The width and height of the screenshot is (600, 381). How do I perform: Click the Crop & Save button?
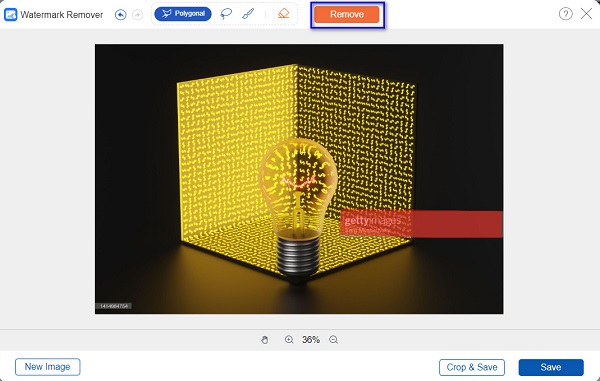click(x=472, y=367)
